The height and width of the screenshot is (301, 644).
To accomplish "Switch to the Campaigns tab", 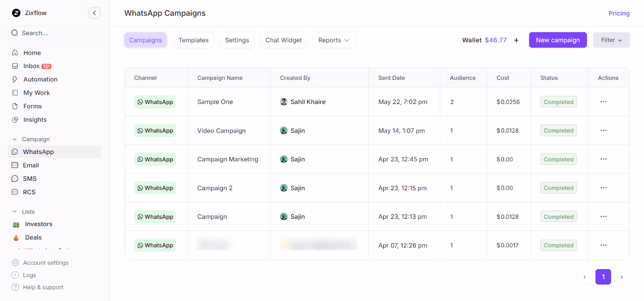I will click(x=145, y=40).
